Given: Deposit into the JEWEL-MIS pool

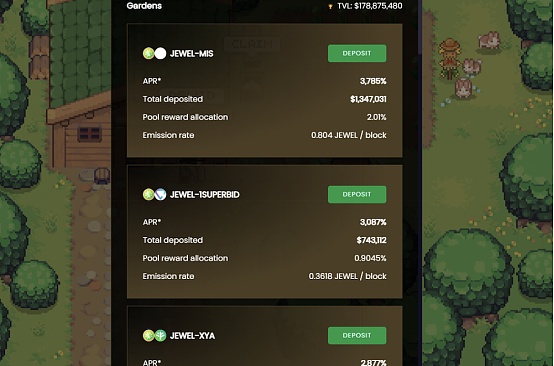Looking at the screenshot, I should tap(357, 53).
